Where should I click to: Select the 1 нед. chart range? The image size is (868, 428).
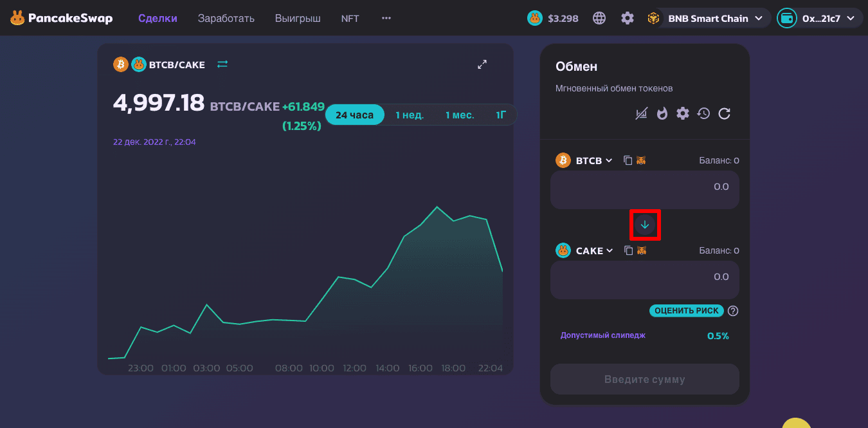pos(410,115)
